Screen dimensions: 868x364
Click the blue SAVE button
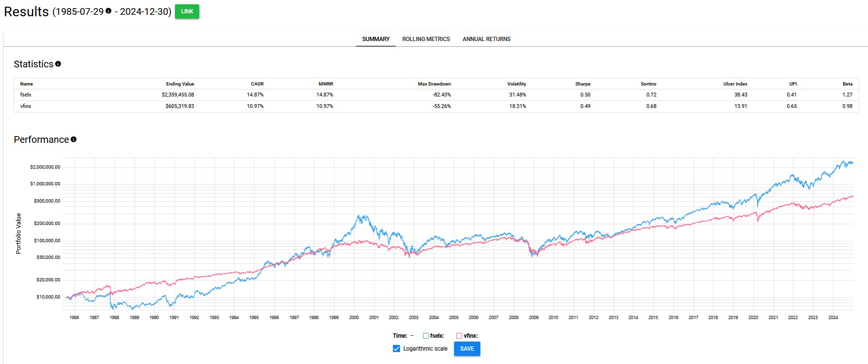467,349
